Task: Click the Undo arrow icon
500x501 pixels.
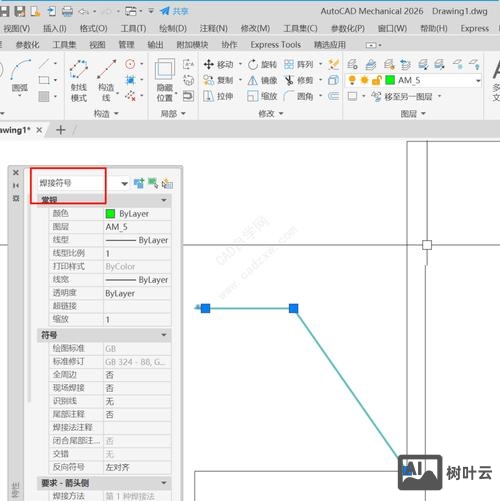Action: (83, 12)
